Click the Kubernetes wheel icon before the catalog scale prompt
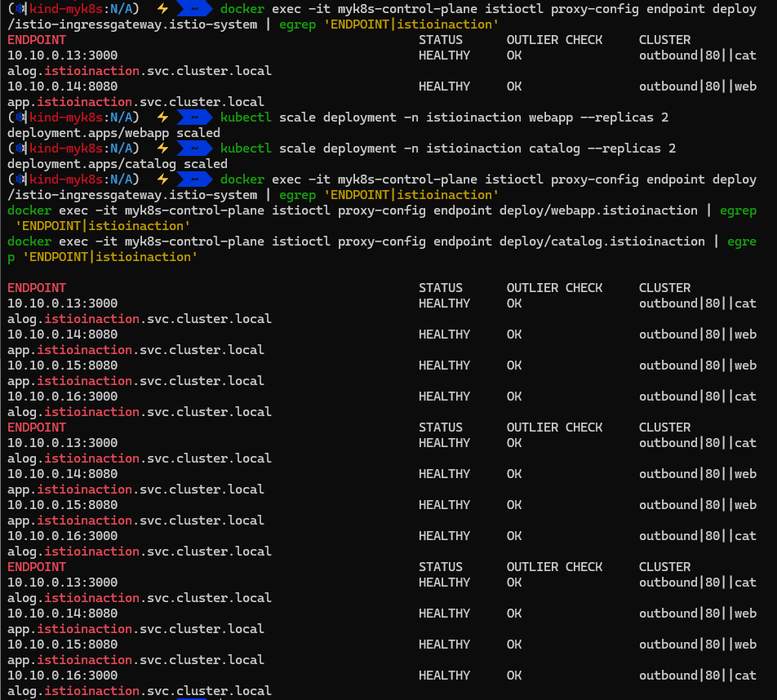 click(x=20, y=148)
